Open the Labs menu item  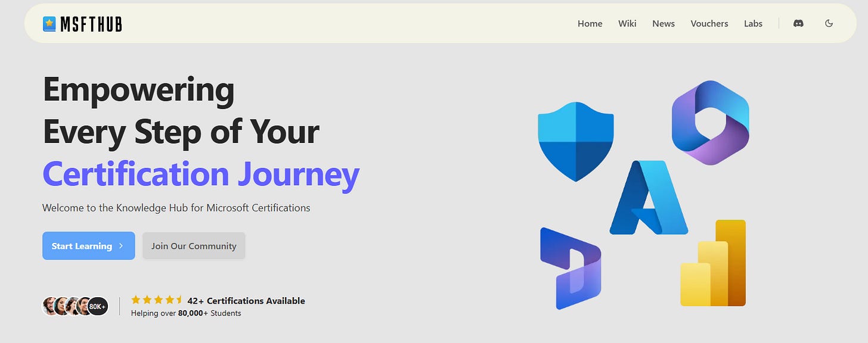pyautogui.click(x=753, y=23)
